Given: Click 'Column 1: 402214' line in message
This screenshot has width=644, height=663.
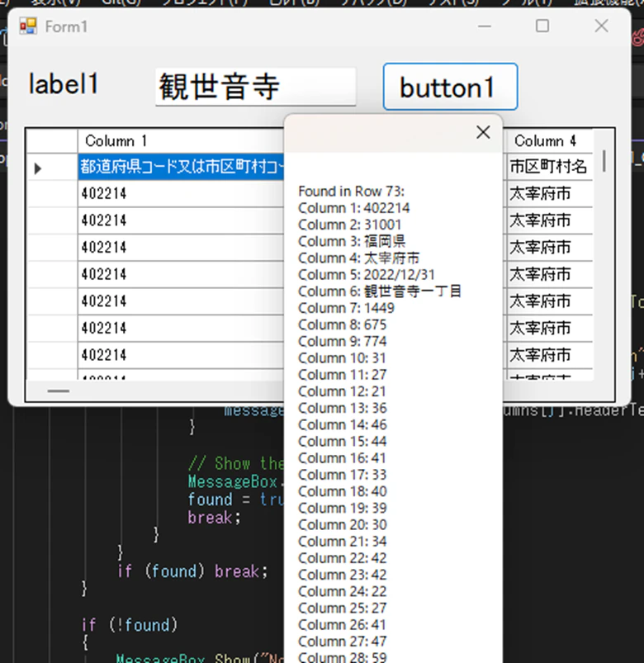Looking at the screenshot, I should pyautogui.click(x=354, y=208).
